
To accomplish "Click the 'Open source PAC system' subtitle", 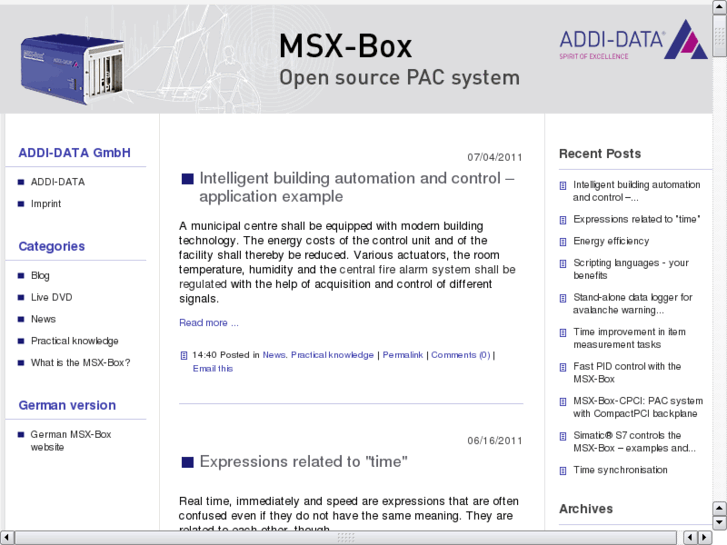I will (x=399, y=78).
